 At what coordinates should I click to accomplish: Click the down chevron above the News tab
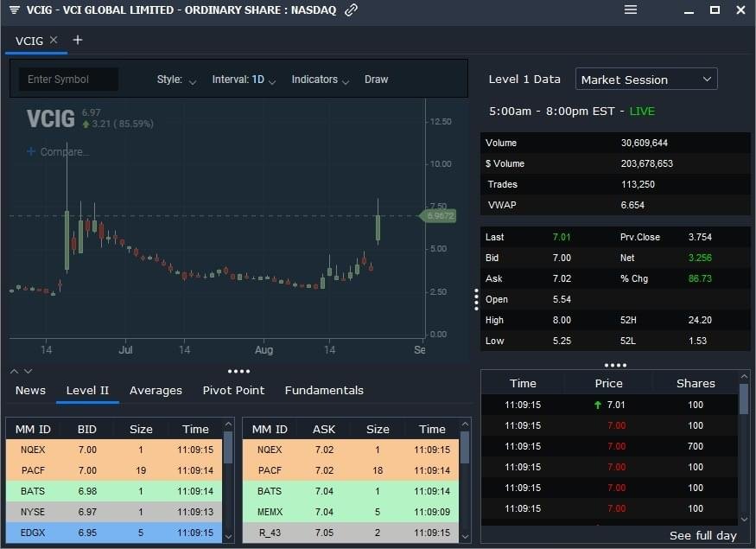[28, 371]
